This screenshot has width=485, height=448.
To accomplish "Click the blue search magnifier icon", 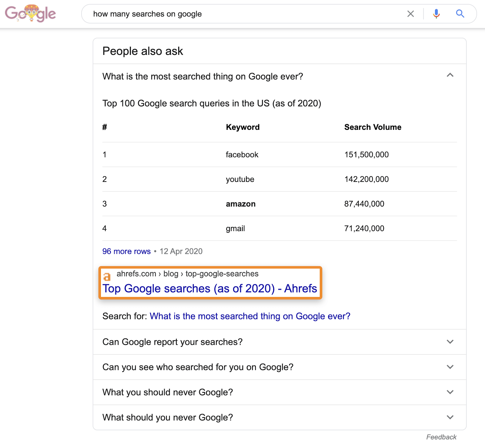I will pos(460,14).
